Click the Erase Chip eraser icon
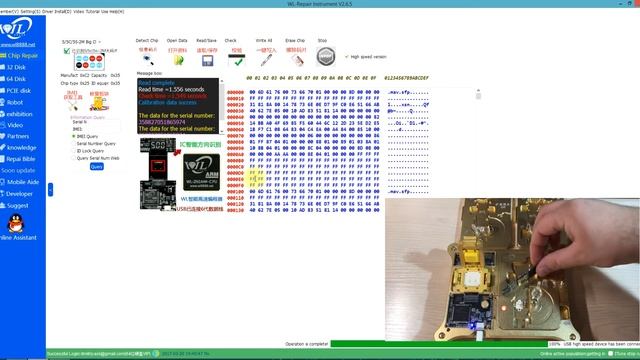640x360 pixels. click(297, 60)
